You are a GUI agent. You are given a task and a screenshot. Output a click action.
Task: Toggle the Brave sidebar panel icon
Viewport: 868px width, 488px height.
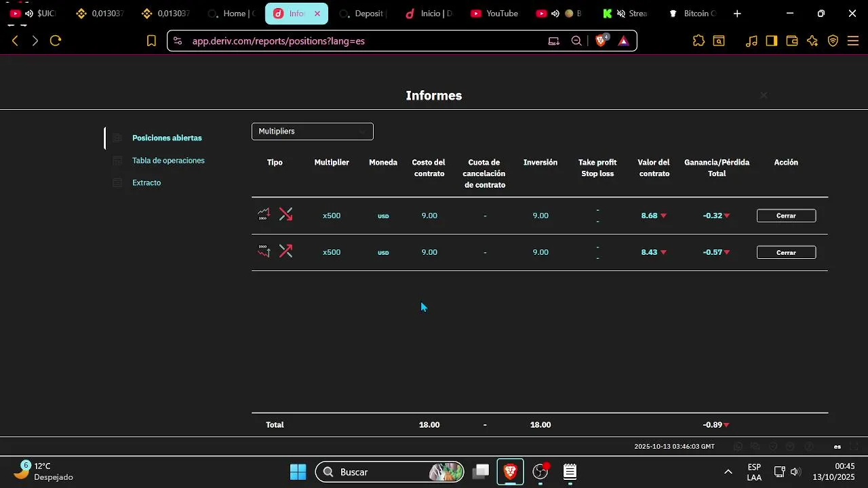pyautogui.click(x=771, y=41)
